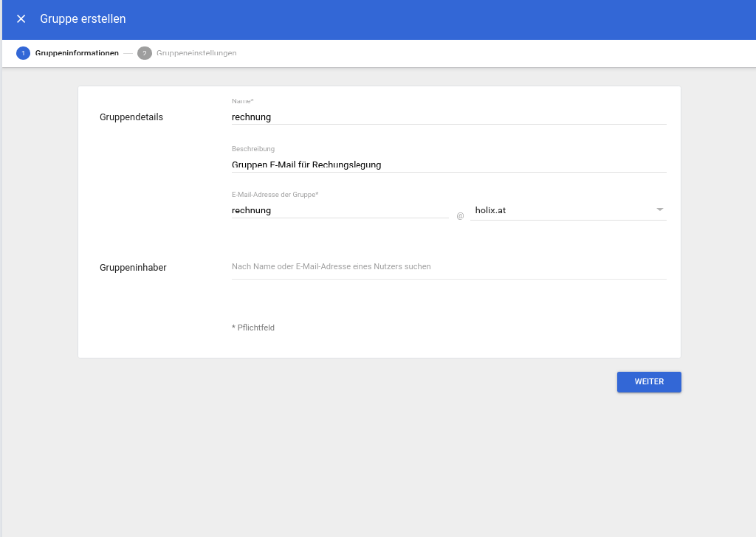Click the step 1 circle icon
The width and height of the screenshot is (756, 537).
coord(24,53)
